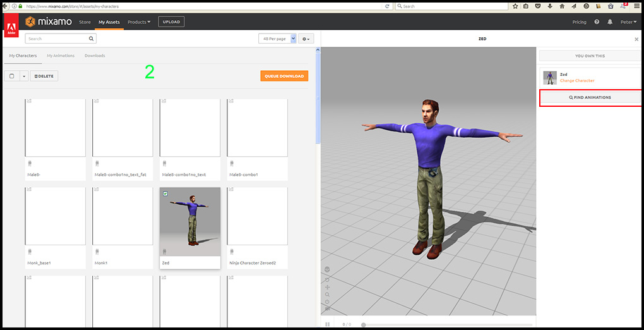Select the Male8-combo1no_text_fat card

(x=123, y=140)
